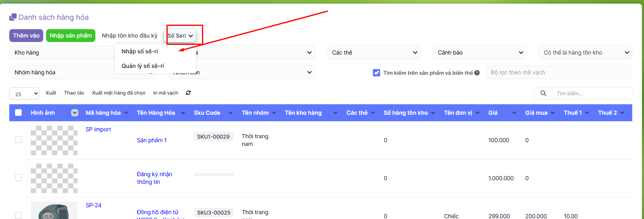Click the sort chevron on Thuế 2 column
This screenshot has width=644, height=219.
click(x=622, y=113)
